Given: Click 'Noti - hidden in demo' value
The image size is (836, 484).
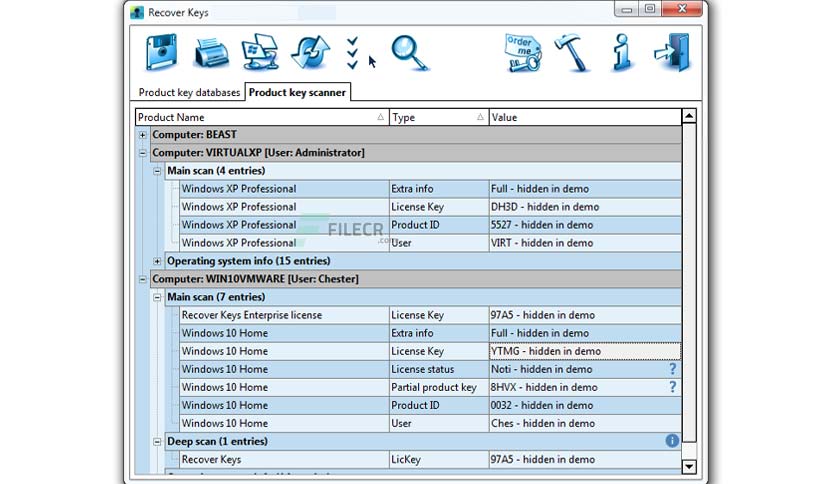Looking at the screenshot, I should [541, 369].
